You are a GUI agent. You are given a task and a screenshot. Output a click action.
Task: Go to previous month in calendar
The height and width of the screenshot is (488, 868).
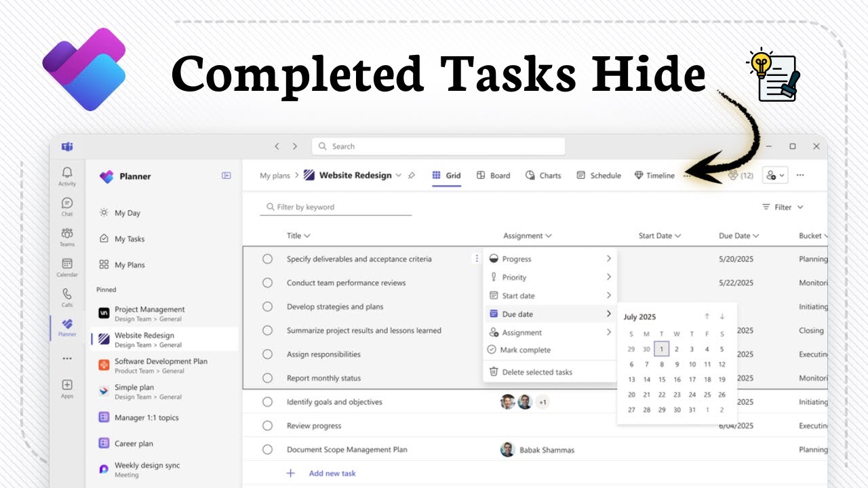[707, 317]
